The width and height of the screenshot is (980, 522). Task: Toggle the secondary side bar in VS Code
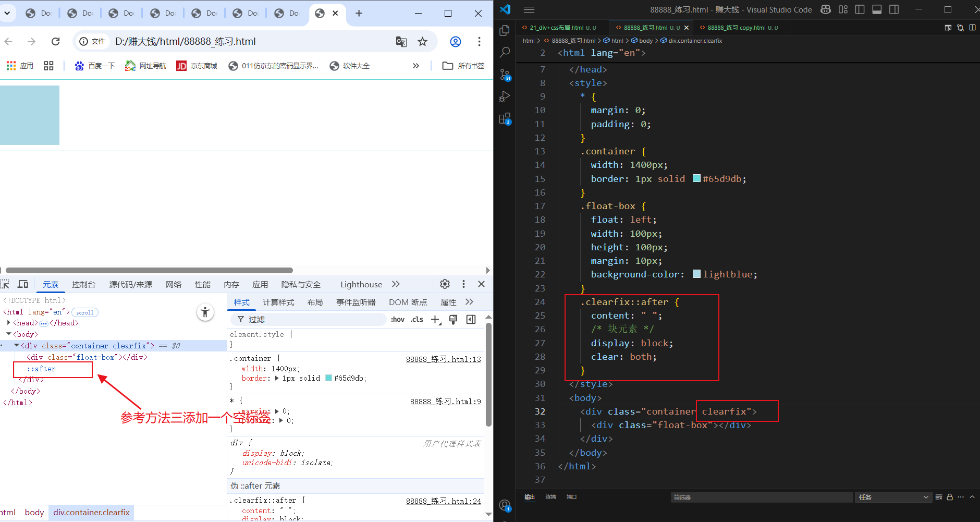pos(894,9)
